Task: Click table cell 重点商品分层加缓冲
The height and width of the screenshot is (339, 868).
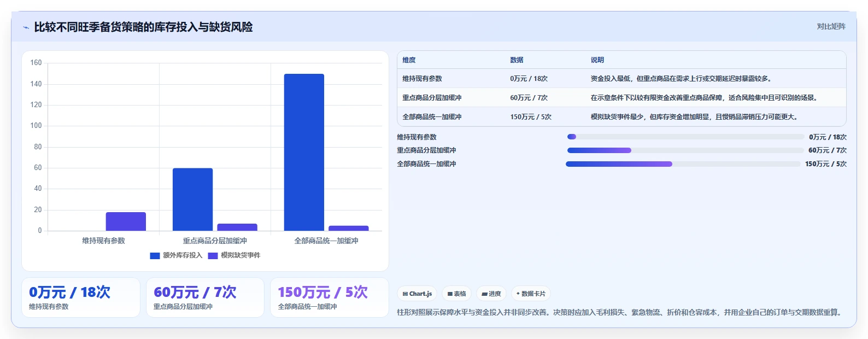Action: [432, 98]
